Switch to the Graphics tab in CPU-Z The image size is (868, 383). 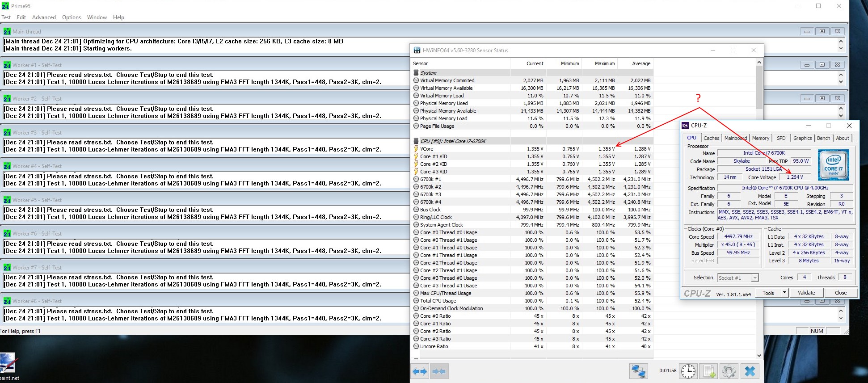click(x=803, y=138)
